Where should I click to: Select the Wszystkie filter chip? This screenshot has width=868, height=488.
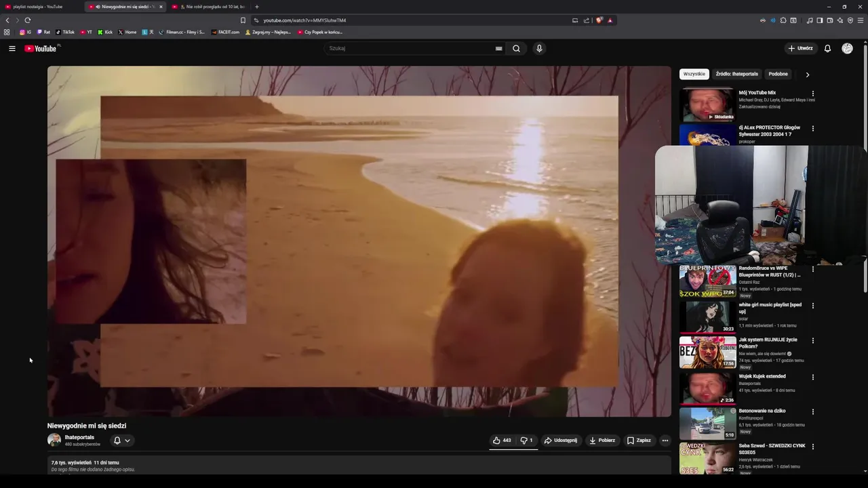point(694,74)
